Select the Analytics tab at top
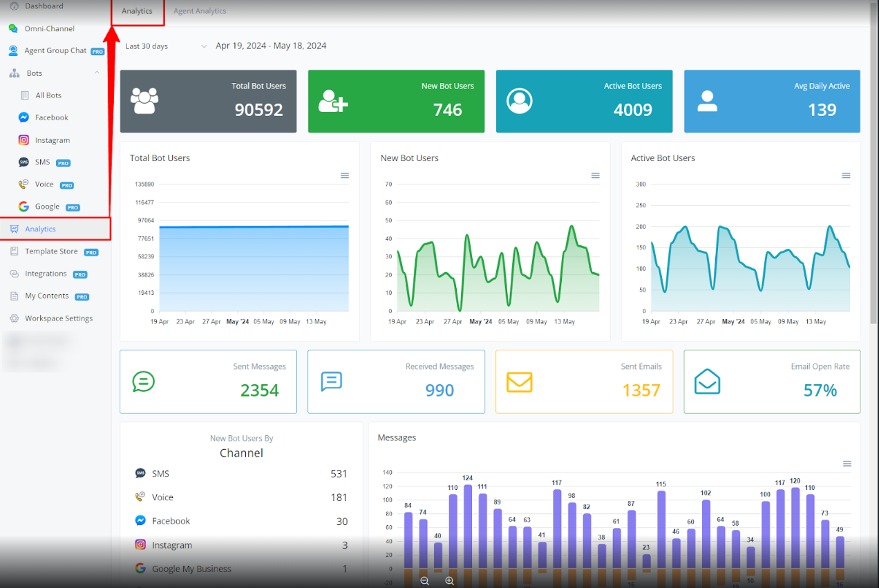The height and width of the screenshot is (588, 879). (x=137, y=11)
